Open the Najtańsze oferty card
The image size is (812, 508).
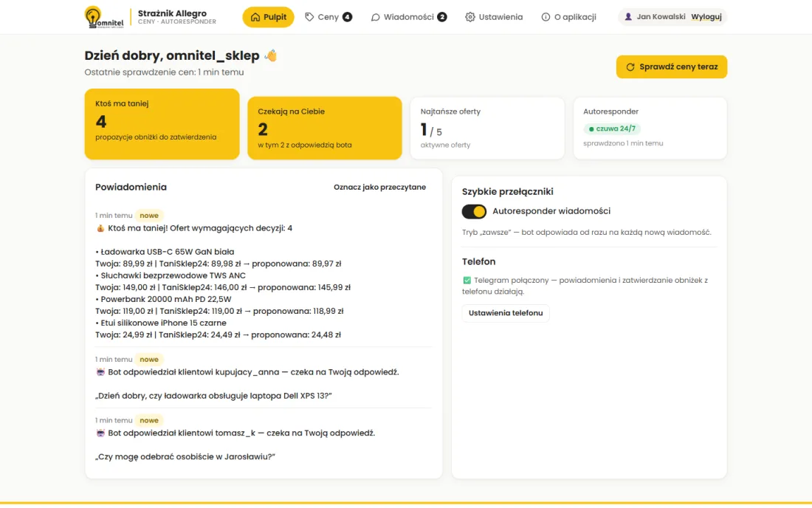pyautogui.click(x=487, y=128)
